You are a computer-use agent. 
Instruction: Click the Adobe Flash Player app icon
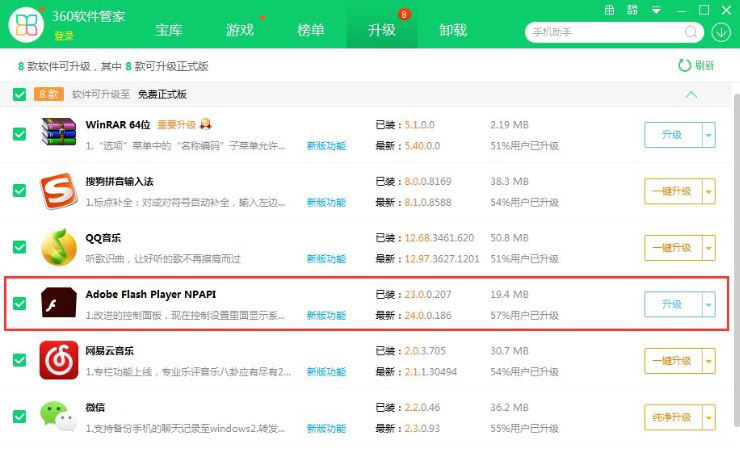[59, 302]
